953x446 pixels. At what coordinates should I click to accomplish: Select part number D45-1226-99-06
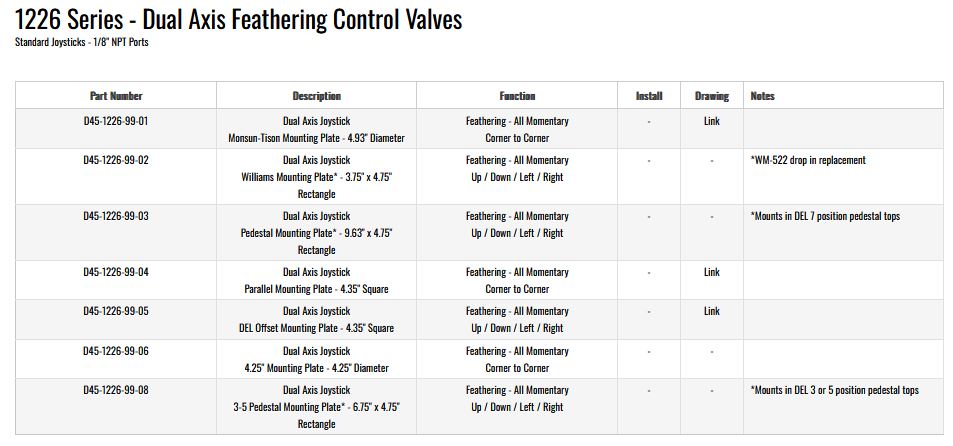click(x=116, y=351)
